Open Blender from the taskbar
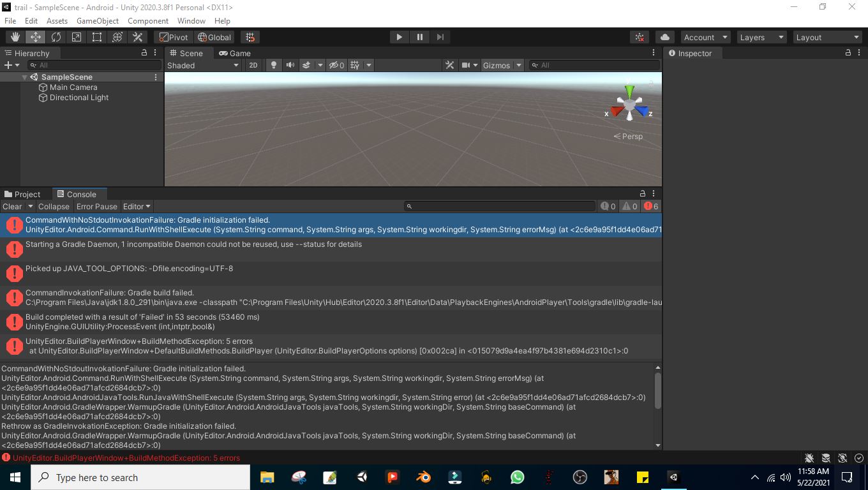 (x=424, y=477)
